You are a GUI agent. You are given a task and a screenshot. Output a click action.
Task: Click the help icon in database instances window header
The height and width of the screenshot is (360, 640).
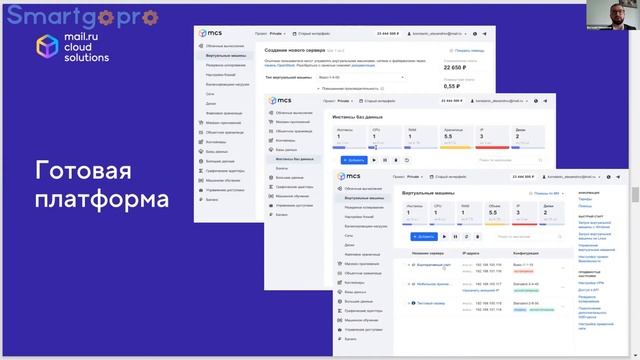(x=536, y=101)
